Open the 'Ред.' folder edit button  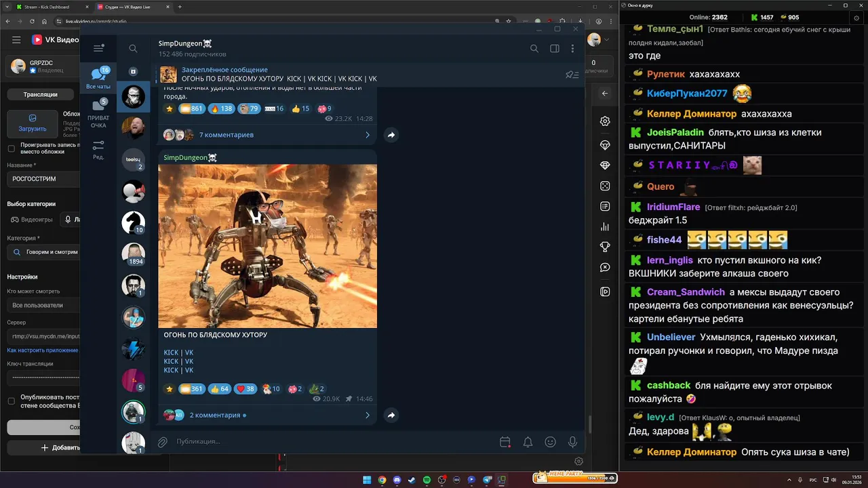tap(98, 150)
